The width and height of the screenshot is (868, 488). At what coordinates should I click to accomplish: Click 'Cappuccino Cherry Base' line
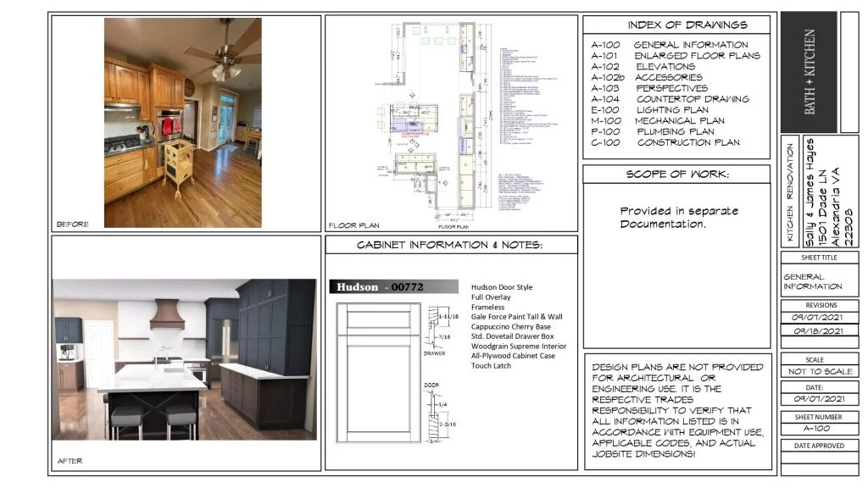coord(510,327)
